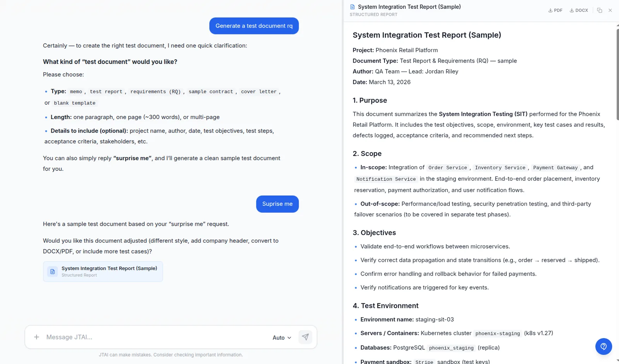The image size is (619, 364).
Task: Open the Auto model dropdown
Action: (x=282, y=338)
